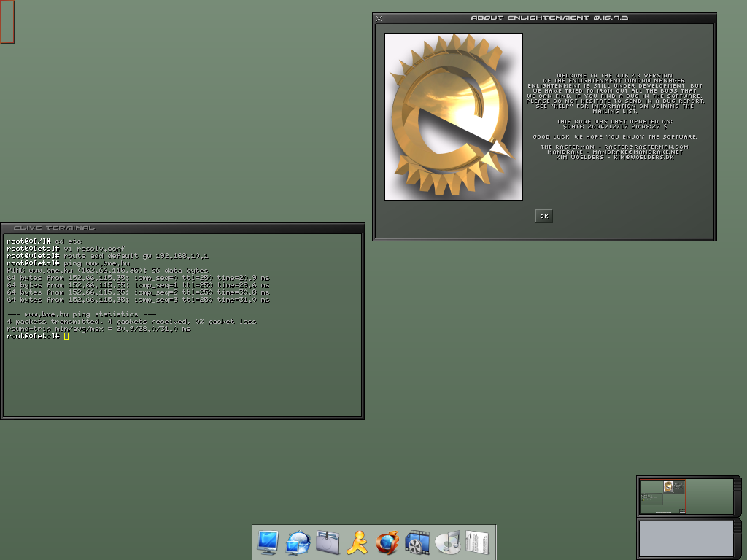The width and height of the screenshot is (747, 560).
Task: Launch the film reel video player icon
Action: click(x=417, y=542)
